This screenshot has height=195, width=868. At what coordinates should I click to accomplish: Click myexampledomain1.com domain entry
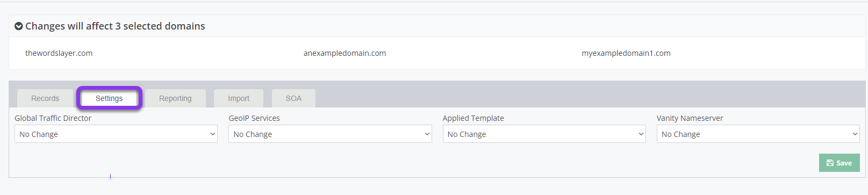click(626, 53)
